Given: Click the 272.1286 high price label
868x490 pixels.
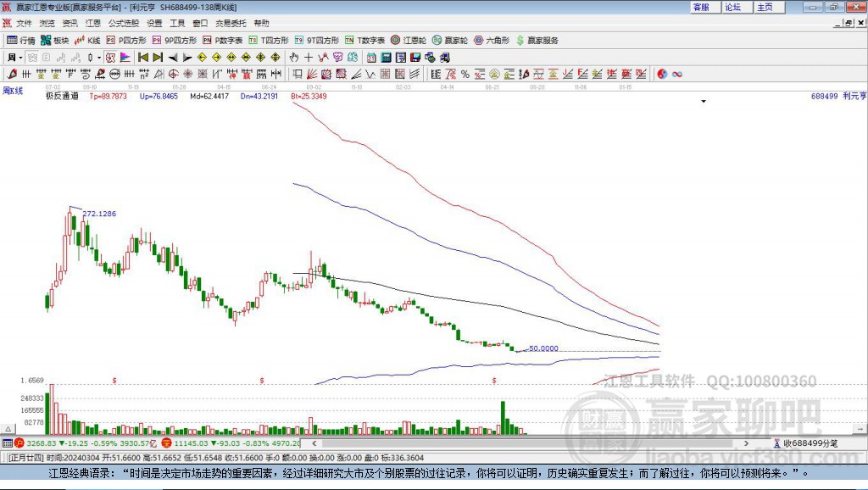Looking at the screenshot, I should coord(99,214).
